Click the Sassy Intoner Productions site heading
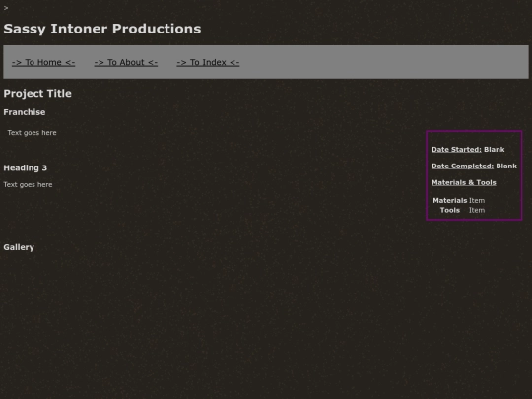The height and width of the screenshot is (399, 532). pos(102,29)
